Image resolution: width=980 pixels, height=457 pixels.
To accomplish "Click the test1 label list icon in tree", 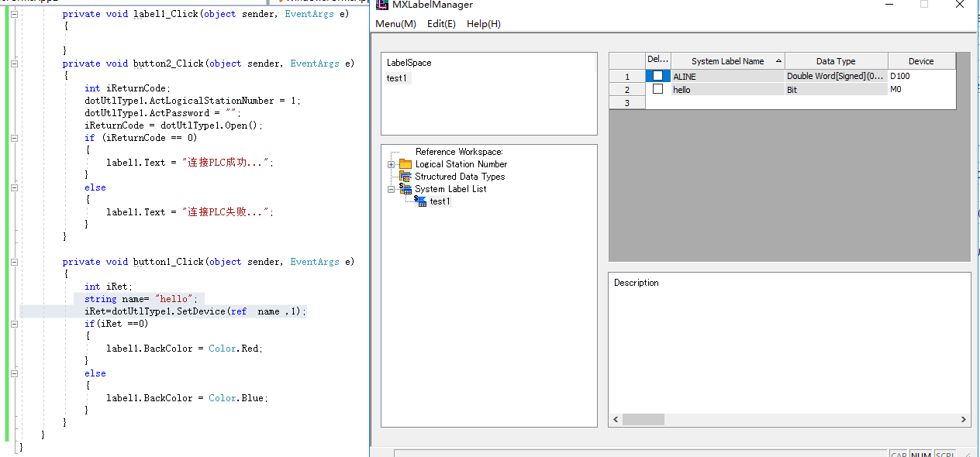I will 421,201.
